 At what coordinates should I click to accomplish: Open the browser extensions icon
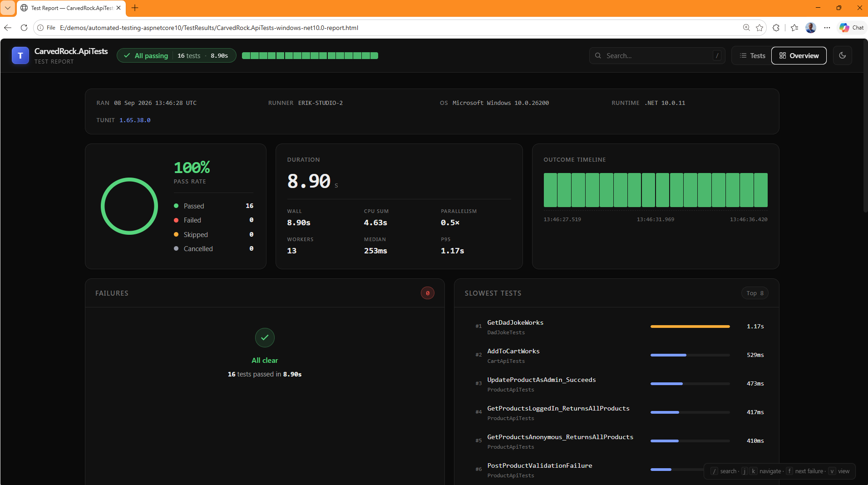(776, 28)
